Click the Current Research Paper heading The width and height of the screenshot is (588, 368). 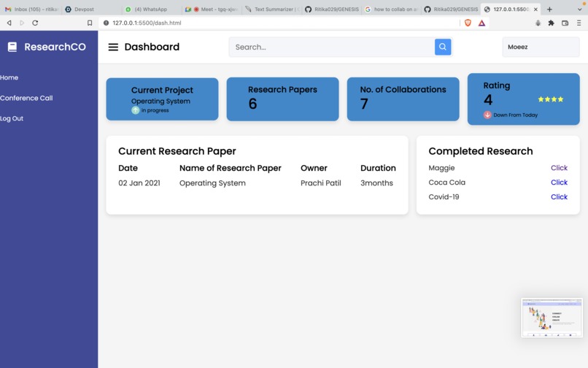point(177,151)
